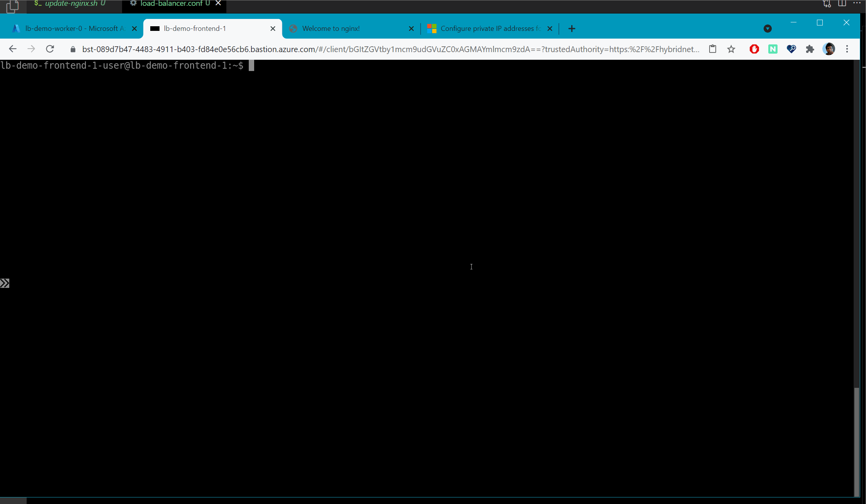Bookmark this page with the star
The height and width of the screenshot is (504, 866).
click(x=731, y=49)
